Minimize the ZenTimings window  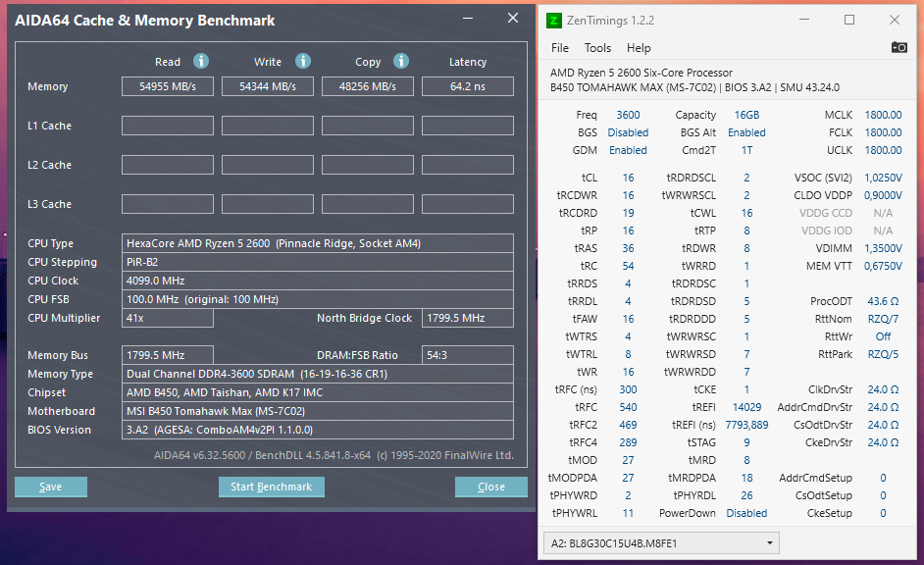pyautogui.click(x=805, y=20)
